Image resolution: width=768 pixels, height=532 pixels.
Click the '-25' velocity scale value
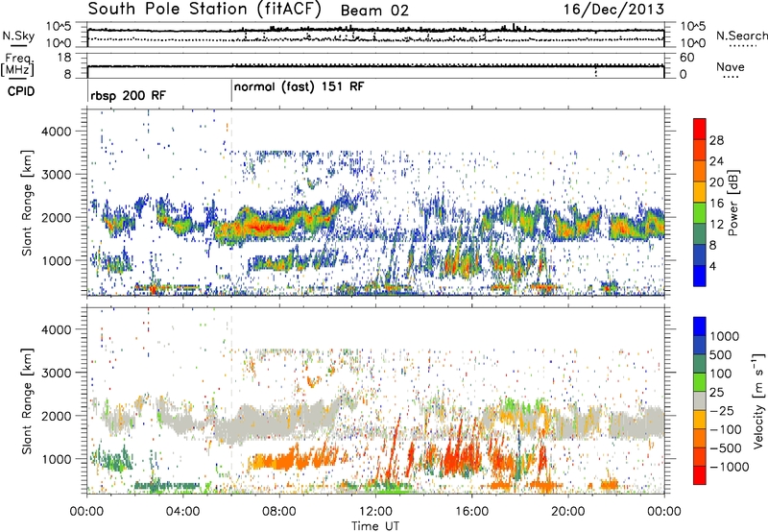(x=725, y=410)
